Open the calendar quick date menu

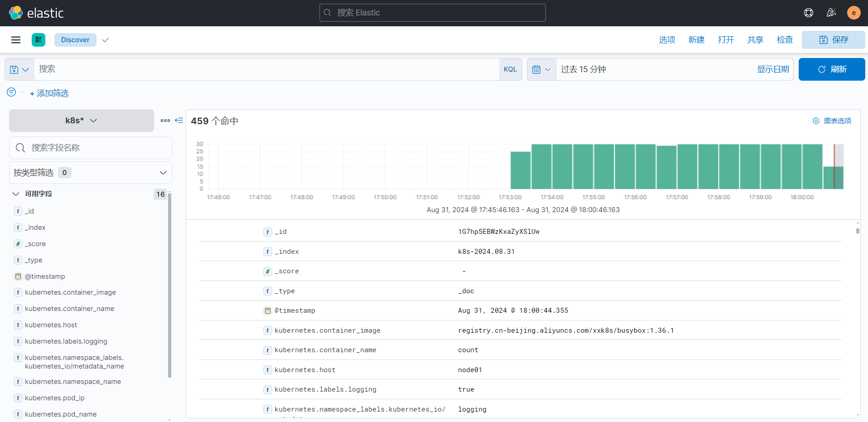[x=542, y=69]
